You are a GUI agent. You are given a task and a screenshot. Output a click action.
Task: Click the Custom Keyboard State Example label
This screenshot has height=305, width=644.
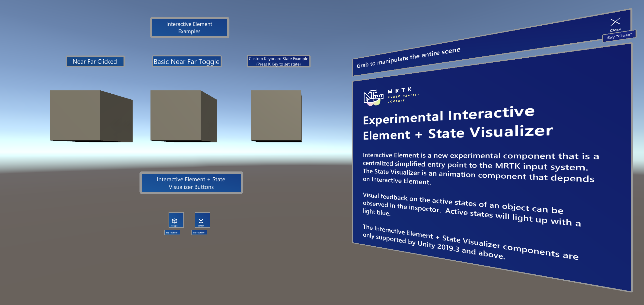278,61
